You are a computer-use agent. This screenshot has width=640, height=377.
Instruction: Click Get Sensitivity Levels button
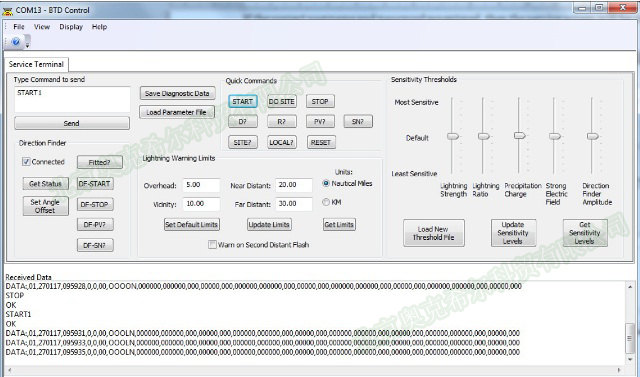pyautogui.click(x=585, y=233)
